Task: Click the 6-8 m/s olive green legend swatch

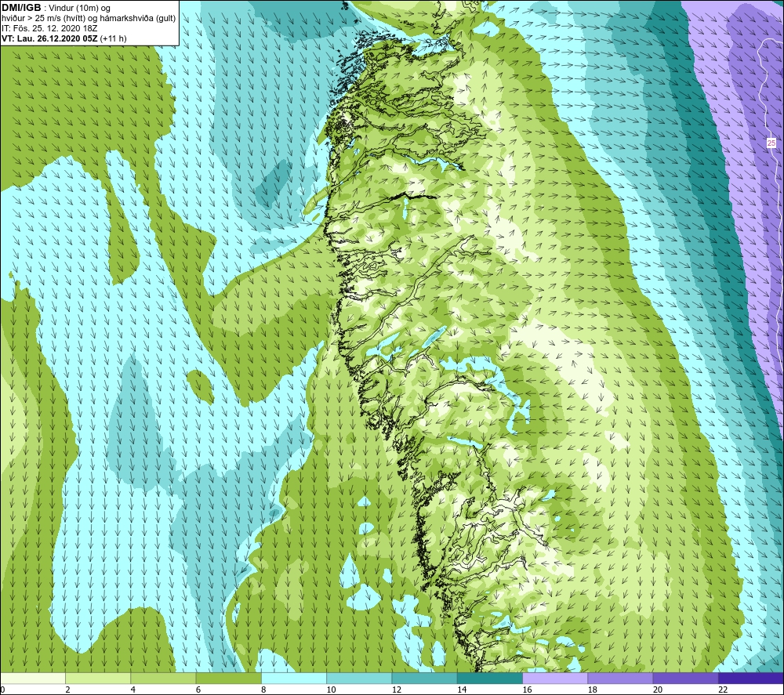Action: (x=228, y=678)
